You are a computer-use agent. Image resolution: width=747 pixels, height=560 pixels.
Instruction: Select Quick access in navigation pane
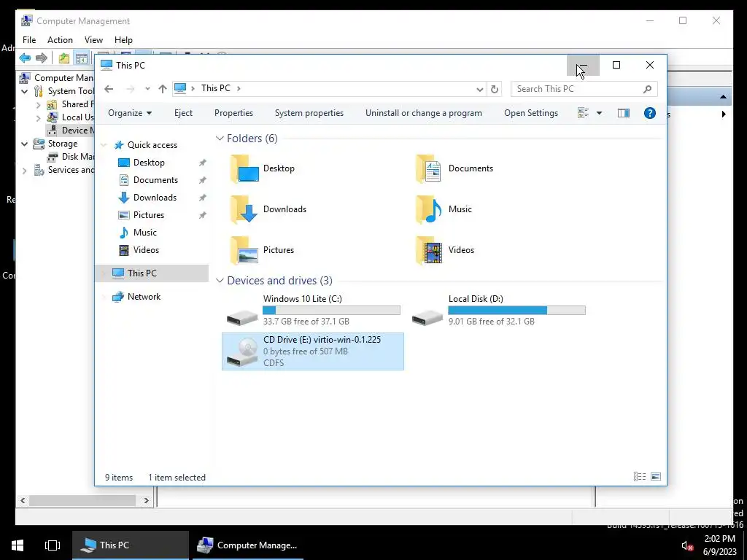coord(152,145)
